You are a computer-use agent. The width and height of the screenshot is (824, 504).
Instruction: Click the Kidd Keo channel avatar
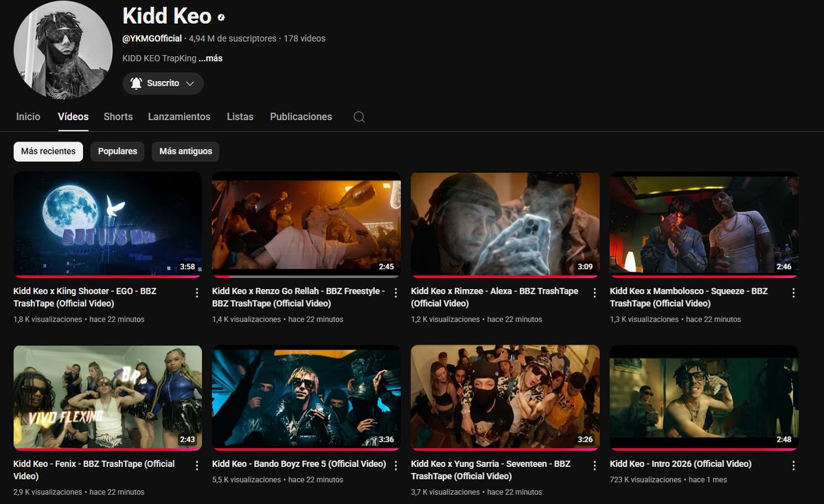(63, 50)
